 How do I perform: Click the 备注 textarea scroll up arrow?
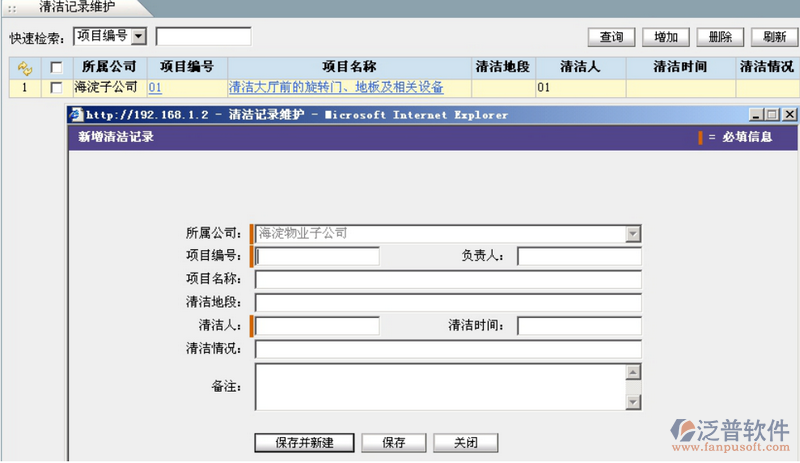point(632,372)
